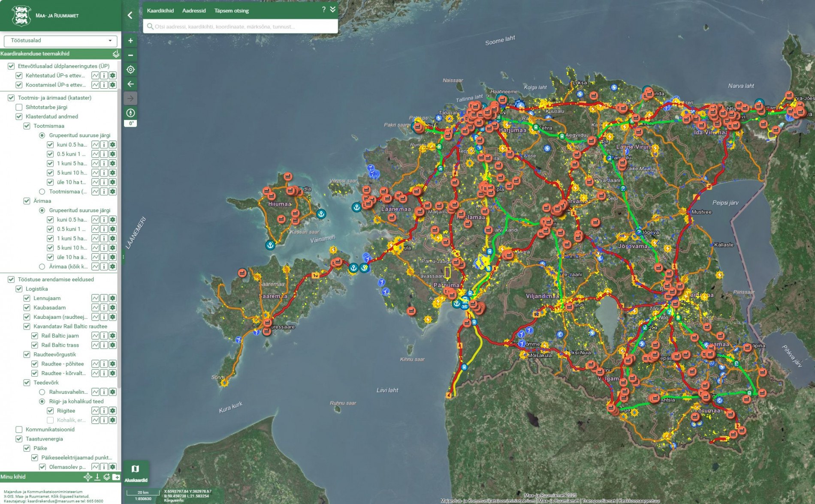Image resolution: width=815 pixels, height=504 pixels.
Task: Open the Täpsem otsing tab
Action: [231, 11]
